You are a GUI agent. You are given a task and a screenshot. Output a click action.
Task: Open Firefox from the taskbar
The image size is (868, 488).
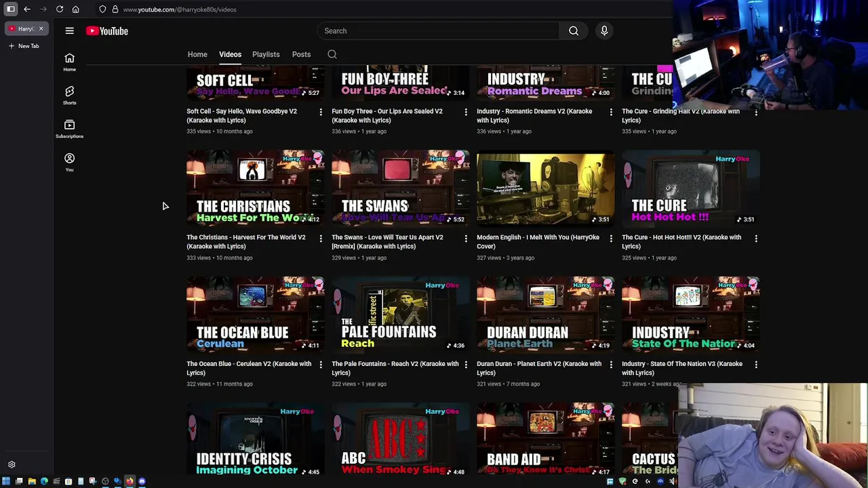(130, 481)
